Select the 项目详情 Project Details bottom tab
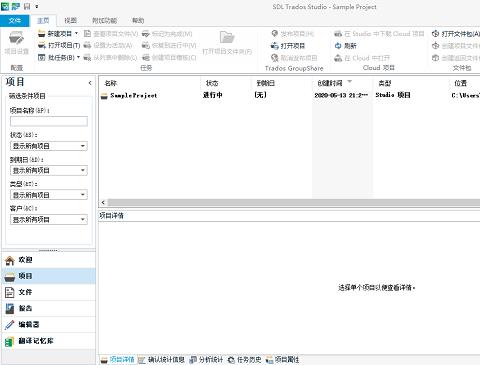 coord(118,360)
